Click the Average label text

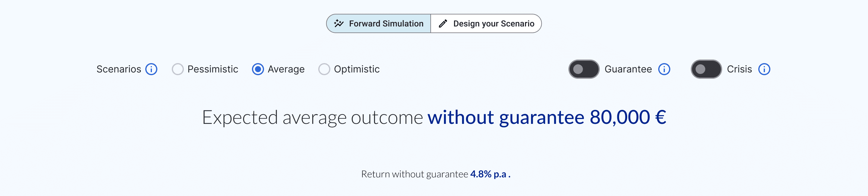click(286, 69)
